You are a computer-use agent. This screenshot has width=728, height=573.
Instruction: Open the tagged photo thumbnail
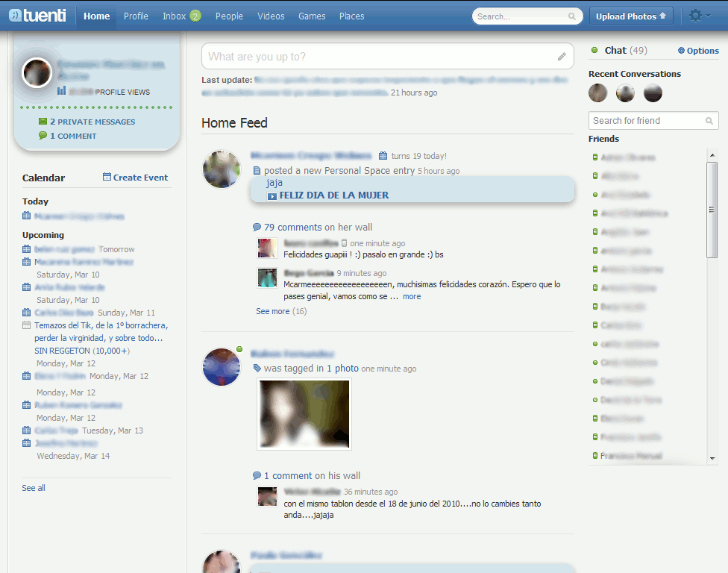click(304, 414)
